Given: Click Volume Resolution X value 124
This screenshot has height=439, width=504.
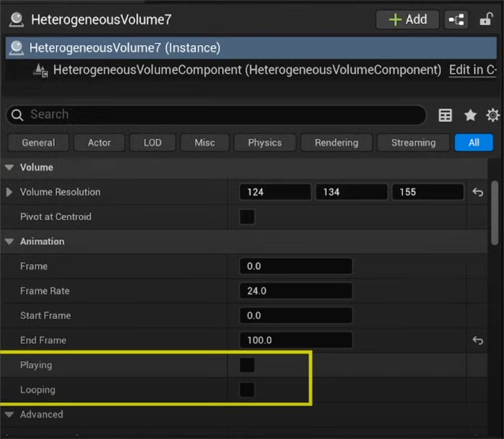Looking at the screenshot, I should (x=276, y=192).
